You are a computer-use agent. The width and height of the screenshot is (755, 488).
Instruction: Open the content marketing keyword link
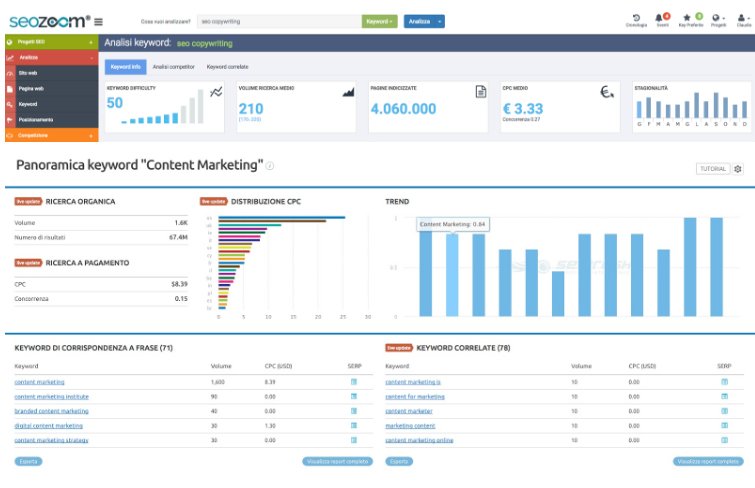tap(39, 382)
